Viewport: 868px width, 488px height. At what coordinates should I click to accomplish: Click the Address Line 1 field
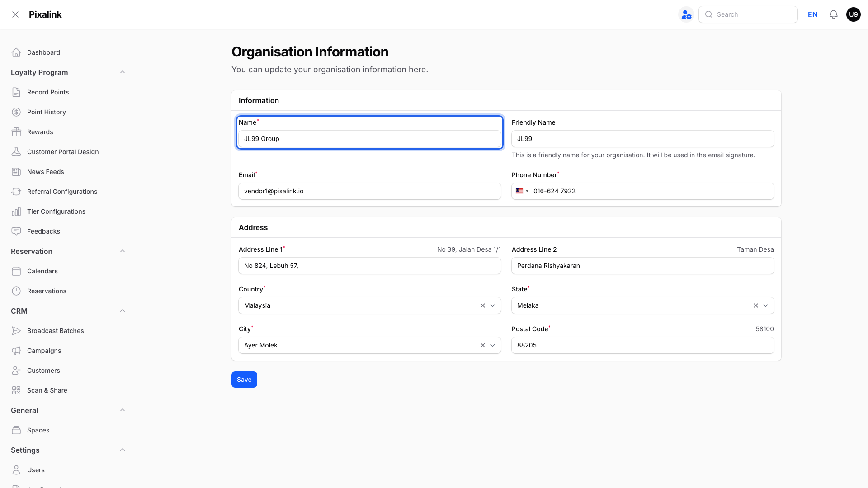[370, 266]
